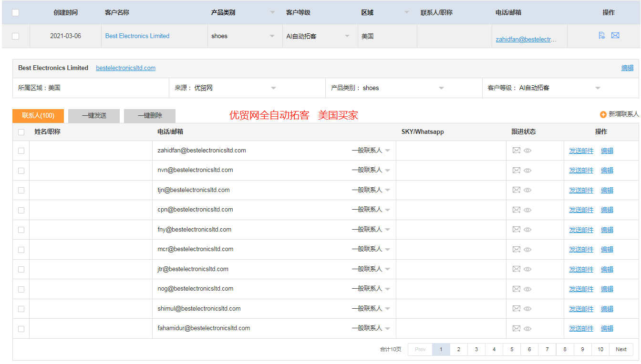Tick checkbox for nvn contact row
Screen dimensions: 641x364
21,170
